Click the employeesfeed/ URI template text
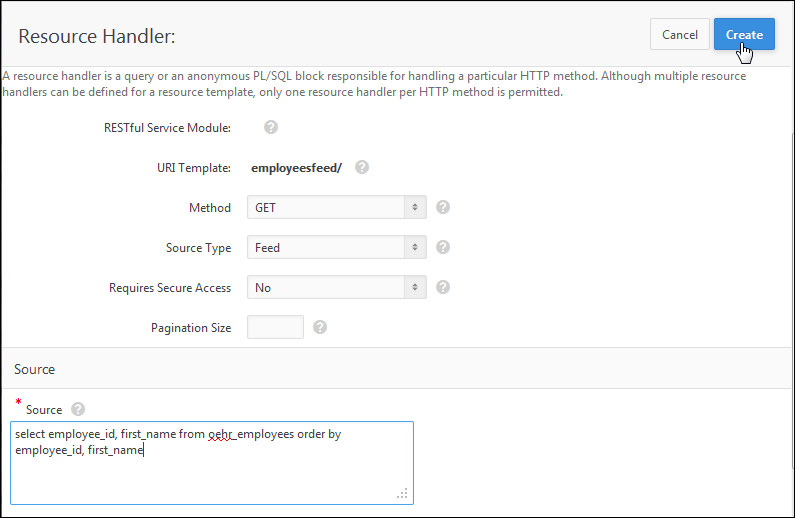 coord(296,168)
